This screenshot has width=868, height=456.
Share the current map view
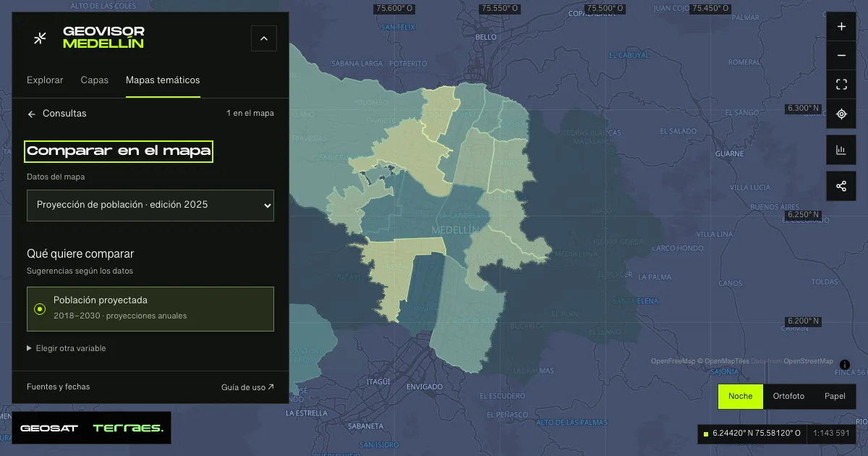841,186
